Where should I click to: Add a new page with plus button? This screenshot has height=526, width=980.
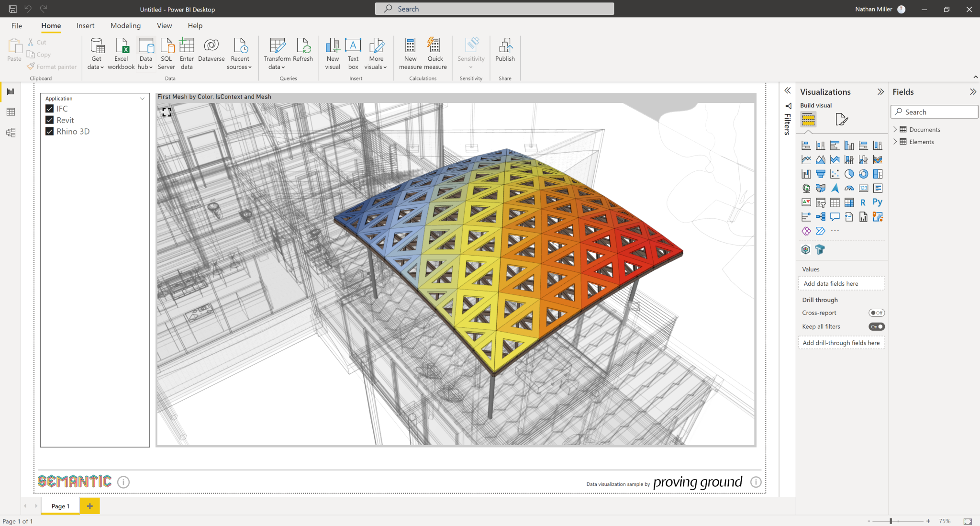pos(89,505)
